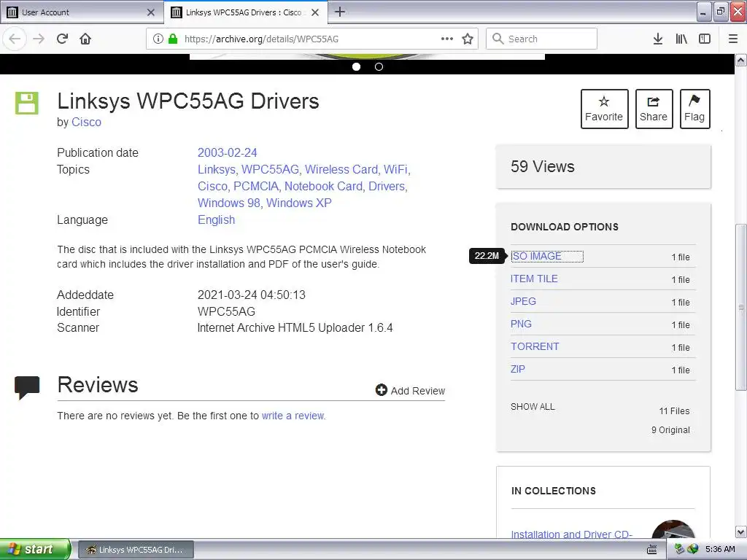Image resolution: width=747 pixels, height=560 pixels.
Task: Flag this item
Action: pyautogui.click(x=694, y=109)
